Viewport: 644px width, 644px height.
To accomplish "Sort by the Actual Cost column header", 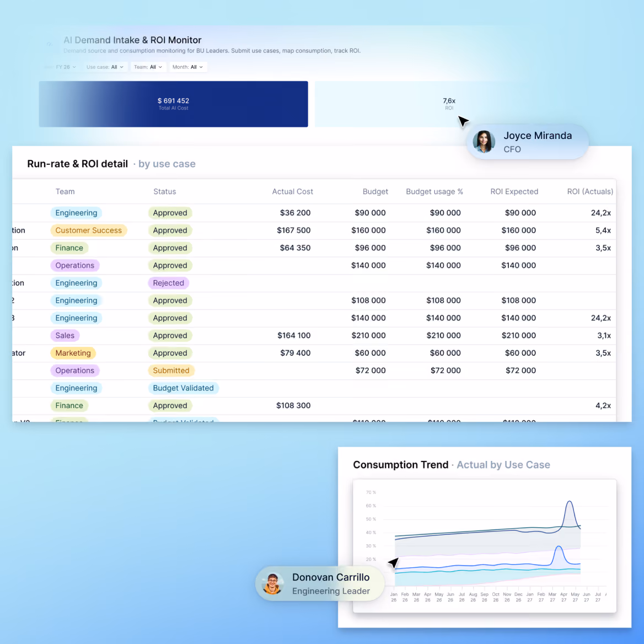I will [x=292, y=191].
